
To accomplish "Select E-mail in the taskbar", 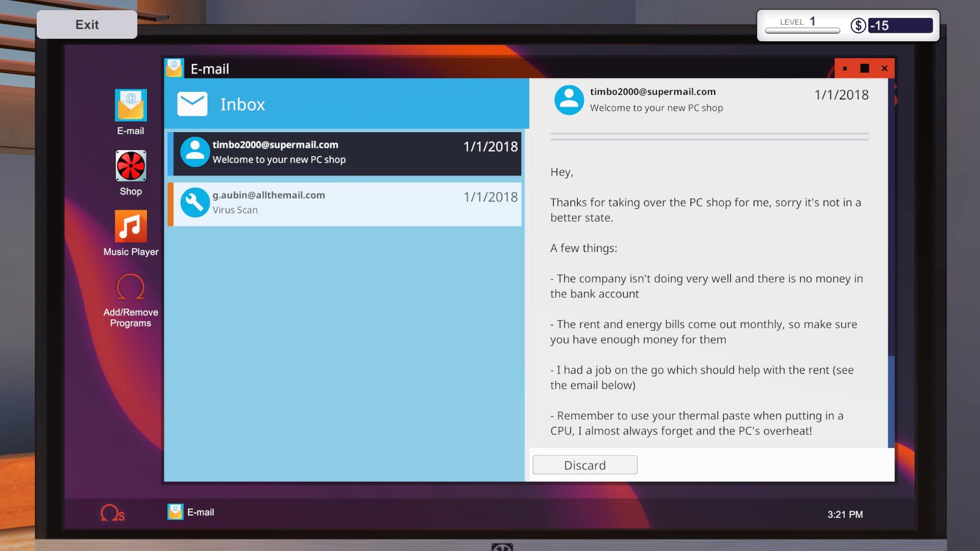I will click(191, 512).
